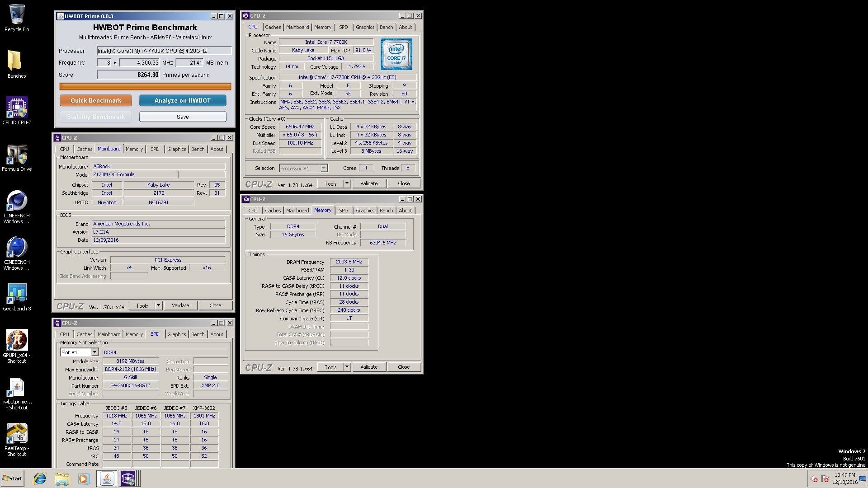Click CPU-Z Memory window title icon
This screenshot has width=868, height=488.
(246, 199)
